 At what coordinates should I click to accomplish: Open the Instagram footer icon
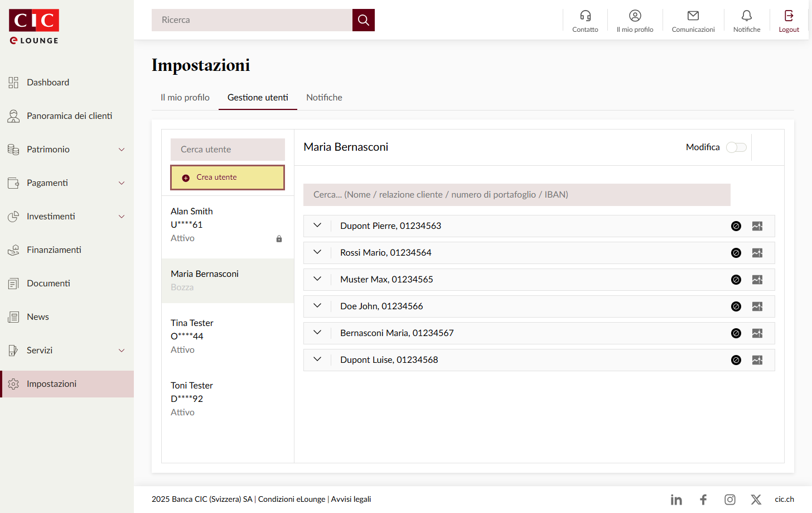pyautogui.click(x=729, y=500)
